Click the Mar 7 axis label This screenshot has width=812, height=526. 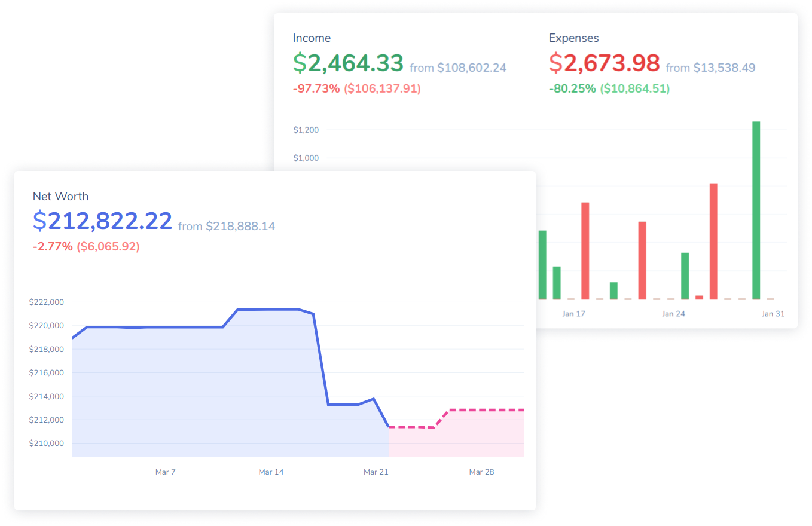(x=166, y=472)
